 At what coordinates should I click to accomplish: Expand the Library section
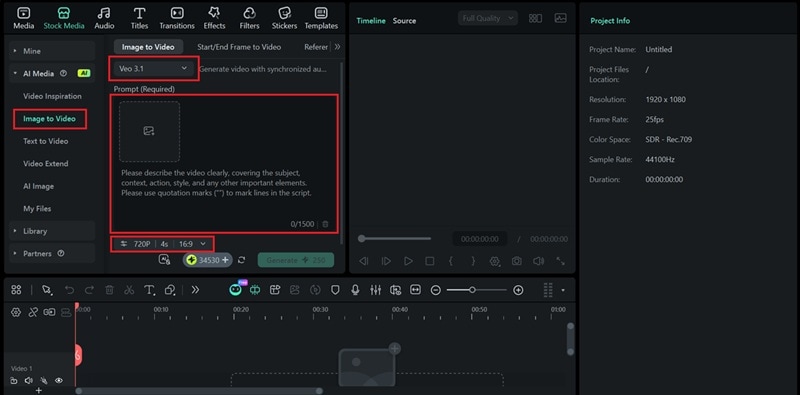click(x=52, y=231)
